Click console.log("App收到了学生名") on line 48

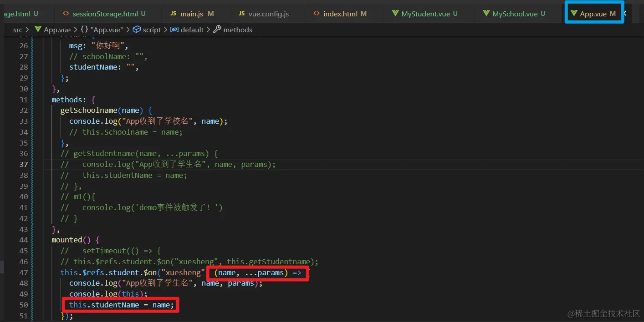coord(166,283)
